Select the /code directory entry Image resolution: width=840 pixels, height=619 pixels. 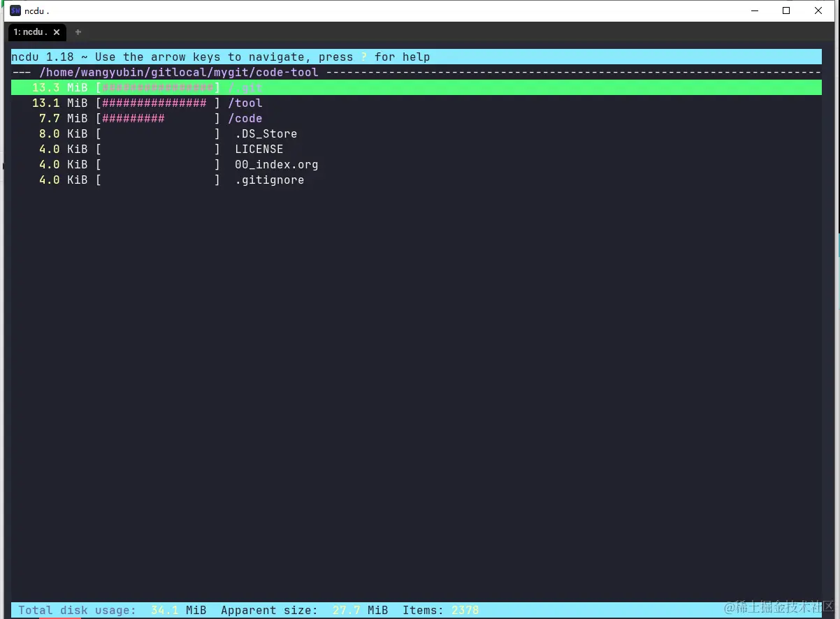(x=245, y=118)
